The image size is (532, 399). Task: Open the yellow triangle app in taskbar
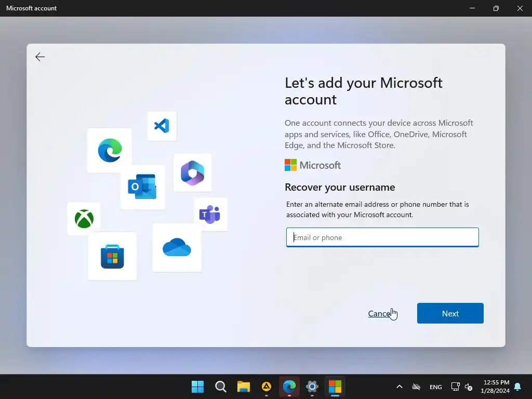(x=267, y=387)
